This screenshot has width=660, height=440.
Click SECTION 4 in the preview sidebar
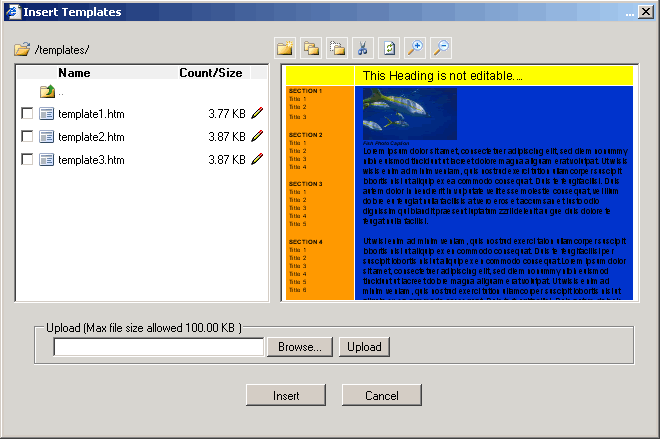[305, 242]
